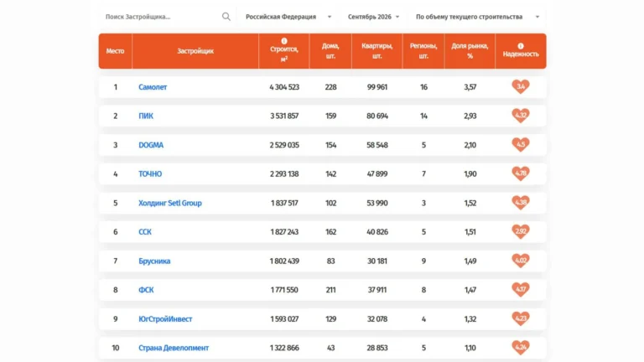
Task: Click reliability heart for Брусника
Action: coord(521,261)
